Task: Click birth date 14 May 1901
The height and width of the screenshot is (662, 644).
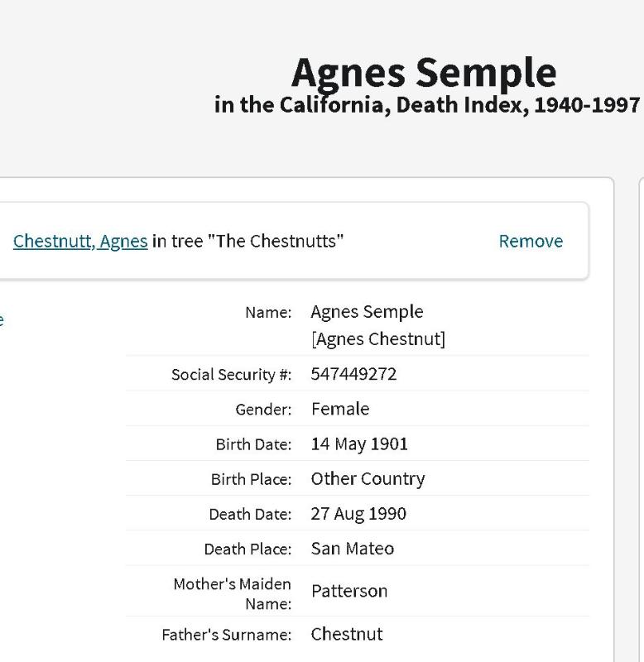Action: (359, 444)
